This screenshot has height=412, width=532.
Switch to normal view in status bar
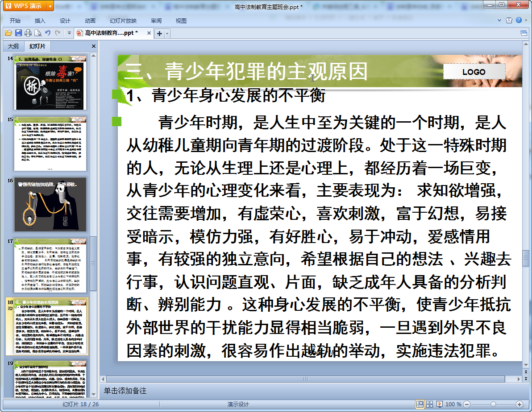click(x=420, y=404)
